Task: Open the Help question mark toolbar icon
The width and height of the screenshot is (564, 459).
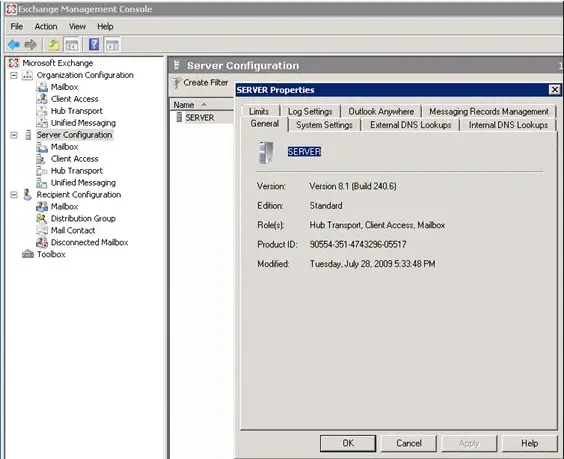Action: click(94, 45)
